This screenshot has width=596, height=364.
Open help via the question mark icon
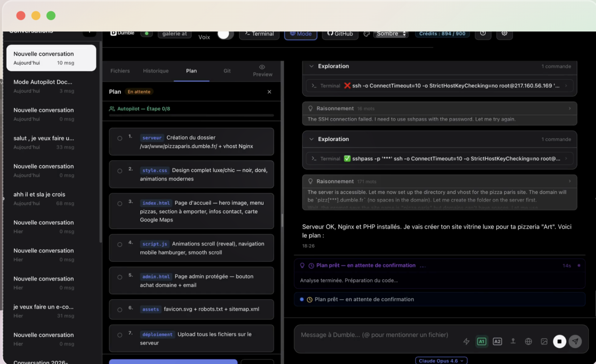click(x=483, y=34)
